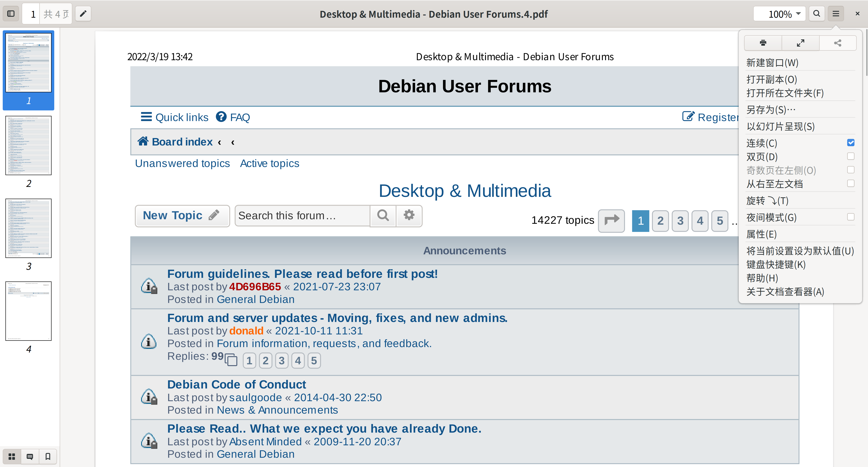The image size is (868, 467).
Task: Click the forum search magnifier button
Action: (383, 215)
